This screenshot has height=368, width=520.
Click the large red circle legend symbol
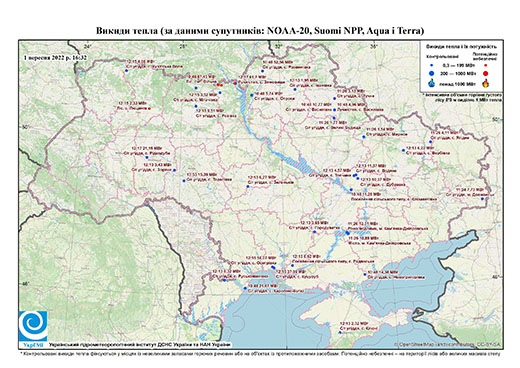pyautogui.click(x=485, y=73)
